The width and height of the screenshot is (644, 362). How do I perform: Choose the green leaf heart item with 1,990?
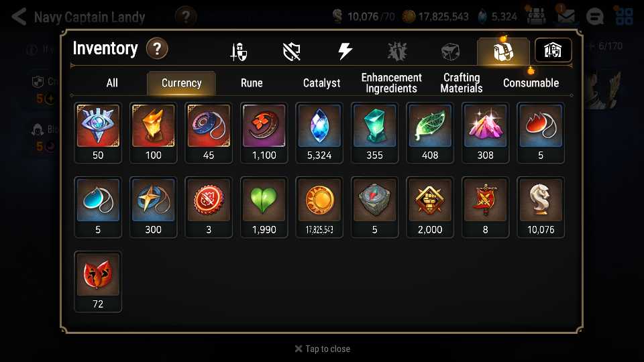pos(264,207)
